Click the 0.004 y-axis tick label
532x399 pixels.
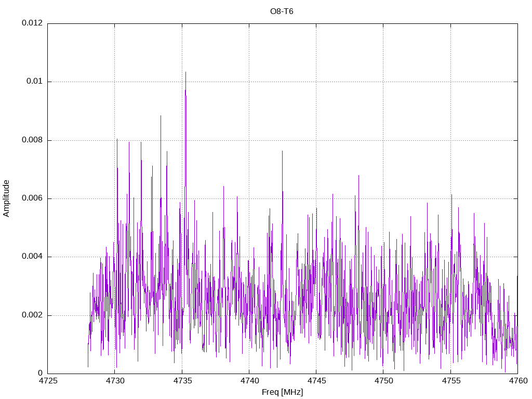tap(32, 257)
